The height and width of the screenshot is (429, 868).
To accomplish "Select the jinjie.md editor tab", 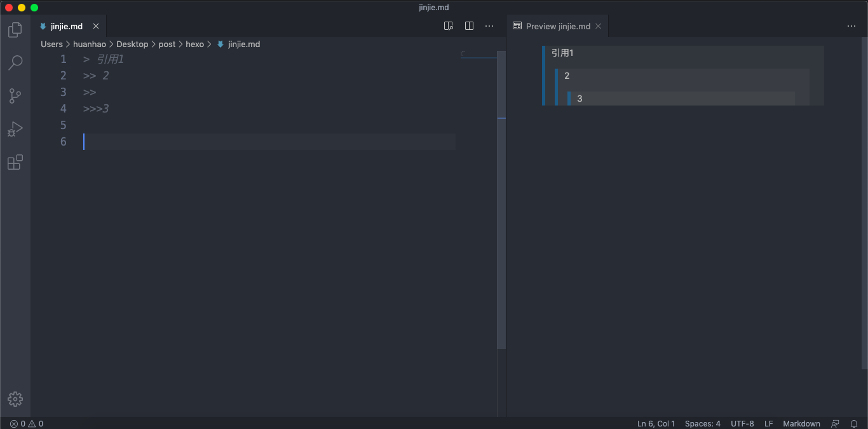I will pyautogui.click(x=69, y=26).
